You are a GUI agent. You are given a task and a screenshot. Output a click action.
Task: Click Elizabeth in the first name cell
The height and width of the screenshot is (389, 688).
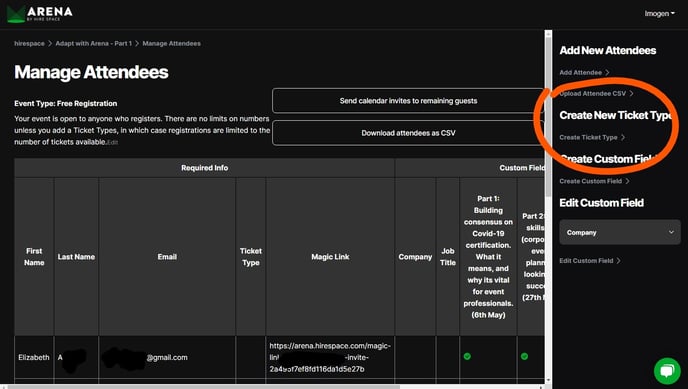pos(34,357)
